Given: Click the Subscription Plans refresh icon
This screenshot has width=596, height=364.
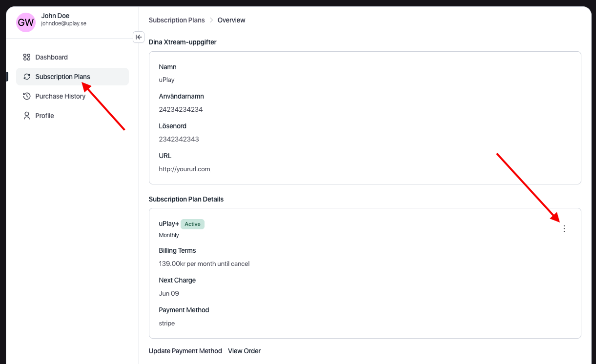Looking at the screenshot, I should click(x=27, y=77).
